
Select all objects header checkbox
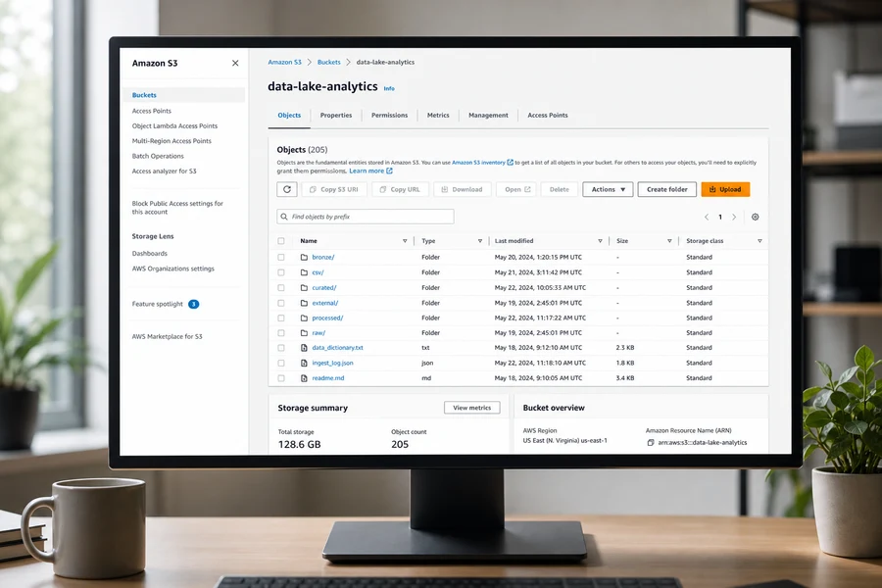point(281,241)
